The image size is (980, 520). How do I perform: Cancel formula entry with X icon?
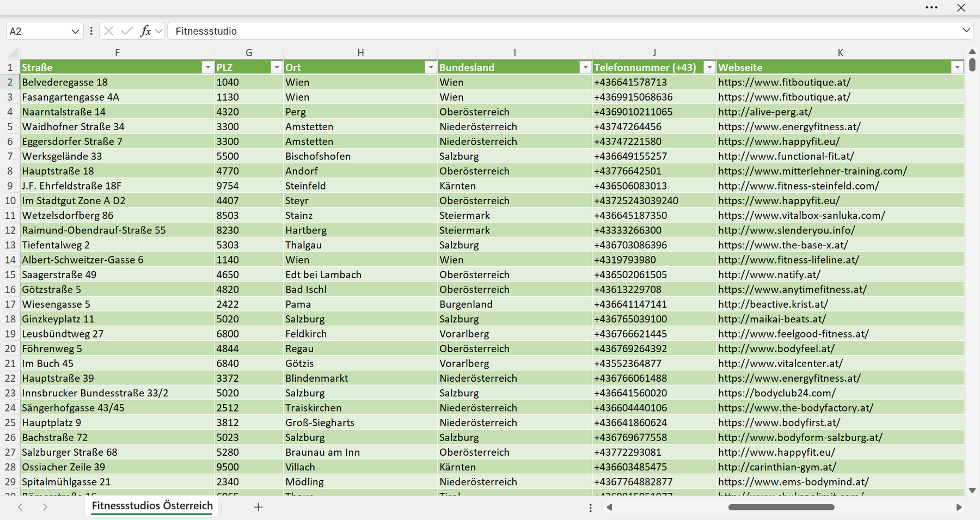[109, 31]
